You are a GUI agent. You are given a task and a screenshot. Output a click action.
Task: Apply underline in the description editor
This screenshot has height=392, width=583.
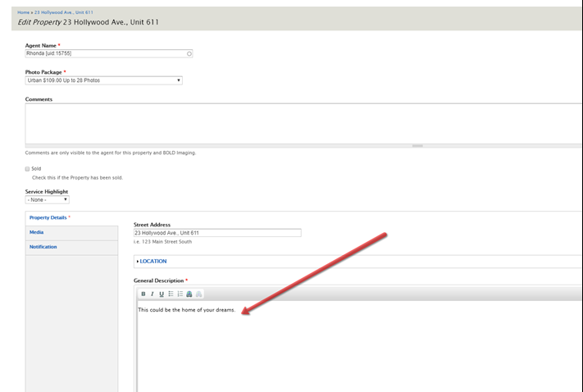[x=162, y=294]
